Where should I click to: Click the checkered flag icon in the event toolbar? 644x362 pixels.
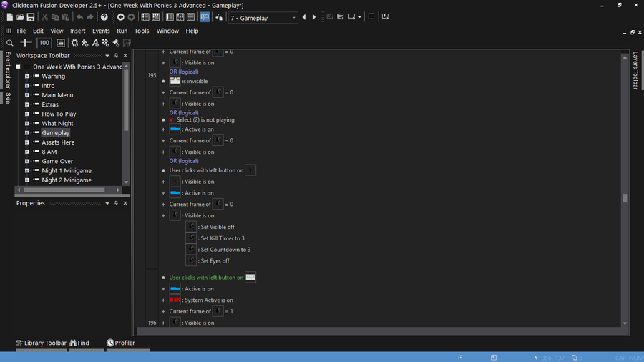(x=106, y=43)
